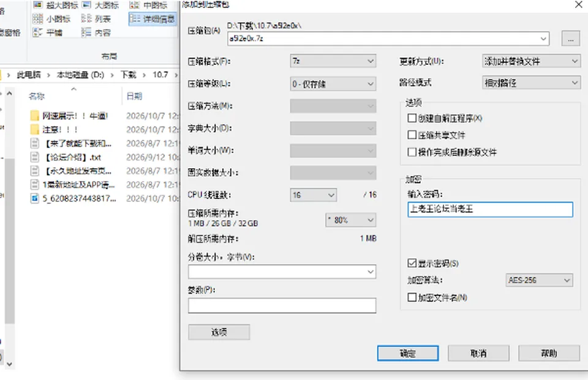Enable 创建自解压程序 checkbox
This screenshot has width=588, height=380.
point(412,118)
